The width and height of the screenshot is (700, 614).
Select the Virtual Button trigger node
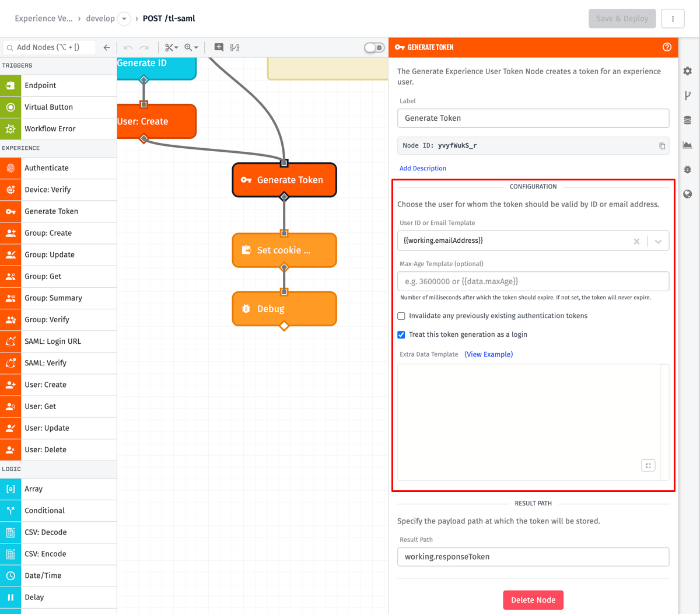coord(58,107)
